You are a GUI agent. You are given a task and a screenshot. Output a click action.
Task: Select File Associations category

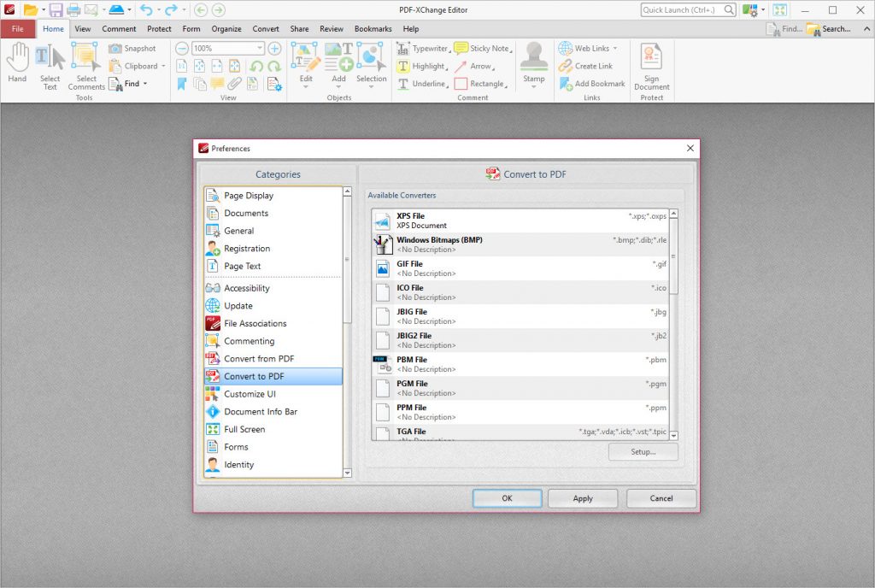tap(273, 324)
